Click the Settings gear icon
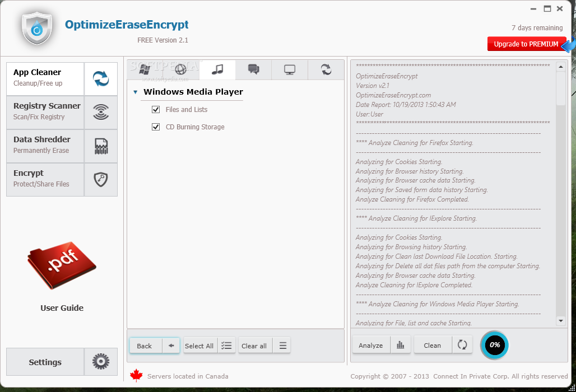576x392 pixels. point(101,362)
